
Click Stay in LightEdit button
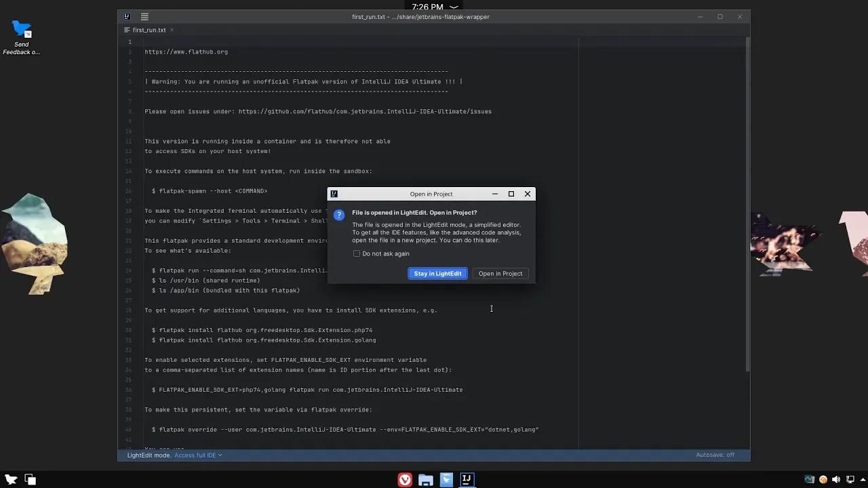(x=437, y=273)
